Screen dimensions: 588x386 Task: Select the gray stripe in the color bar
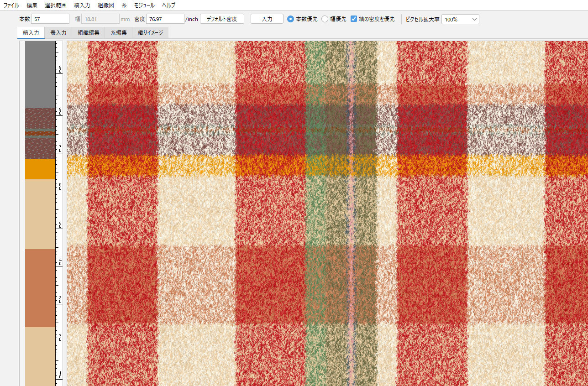pos(40,73)
